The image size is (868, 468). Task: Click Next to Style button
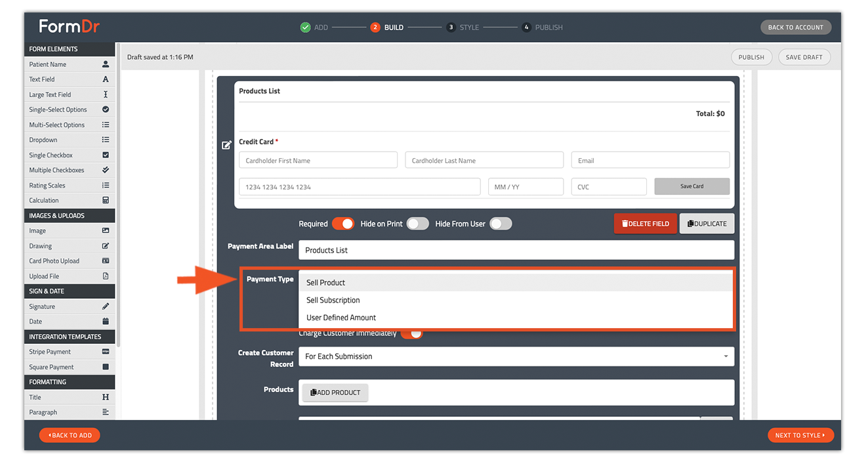(800, 435)
